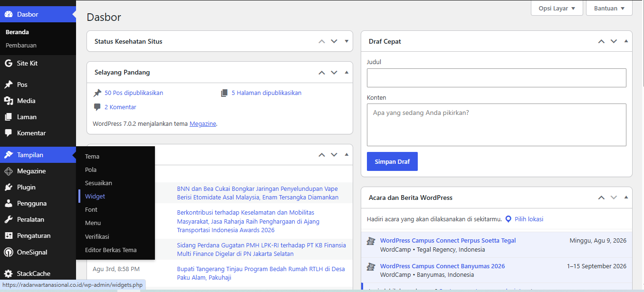Click the Media library icon
The width and height of the screenshot is (644, 292).
(9, 101)
